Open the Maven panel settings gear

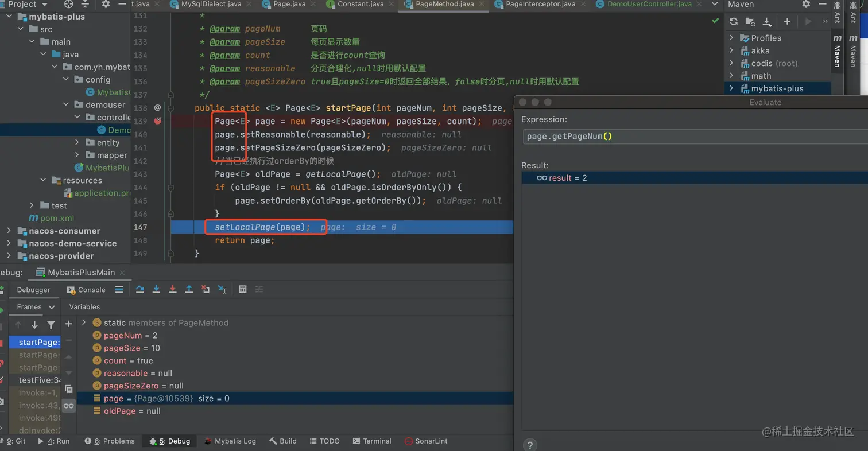[x=806, y=4]
